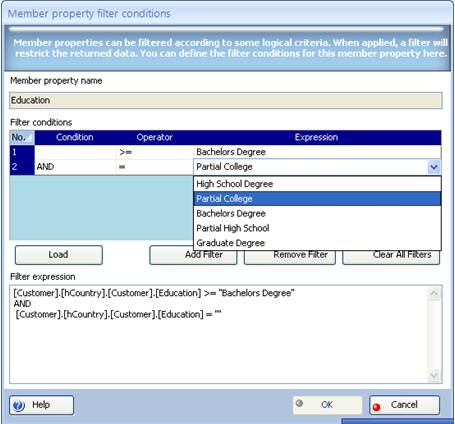Select Partial College from the dropdown list

pos(317,199)
